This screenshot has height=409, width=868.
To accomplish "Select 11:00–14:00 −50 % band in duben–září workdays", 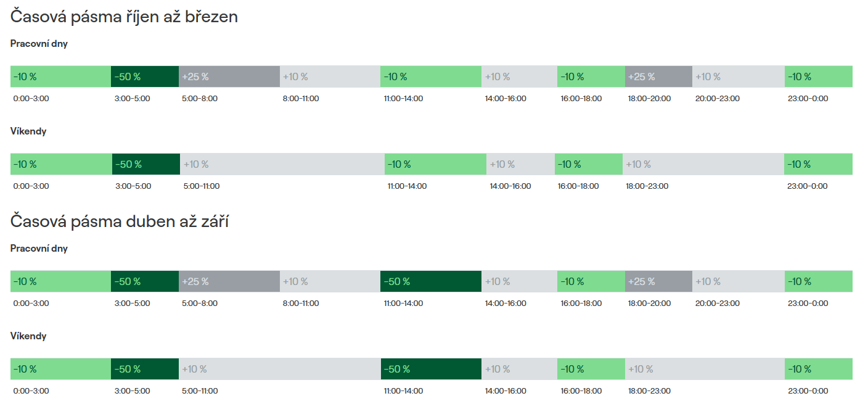I will click(x=430, y=281).
